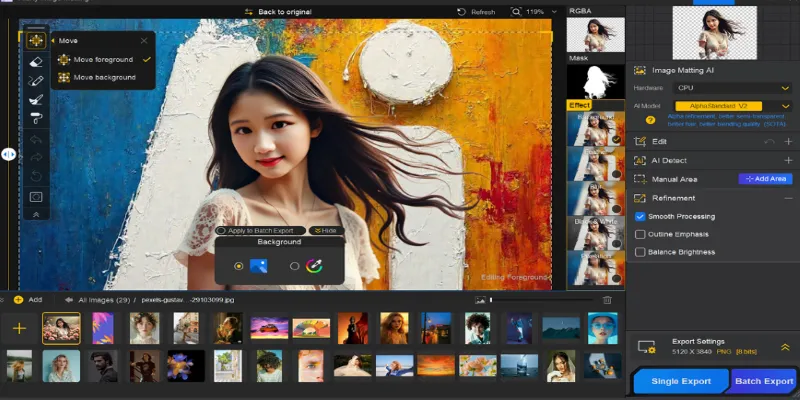Expand Export Settings with double chevron
Viewport: 800px width, 400px height.
pyautogui.click(x=785, y=347)
